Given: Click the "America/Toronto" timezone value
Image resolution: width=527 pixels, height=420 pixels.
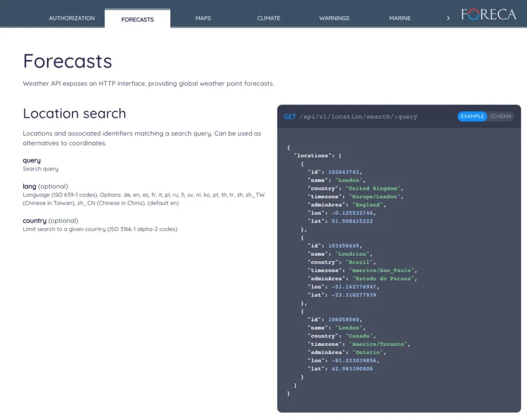Looking at the screenshot, I should click(378, 344).
